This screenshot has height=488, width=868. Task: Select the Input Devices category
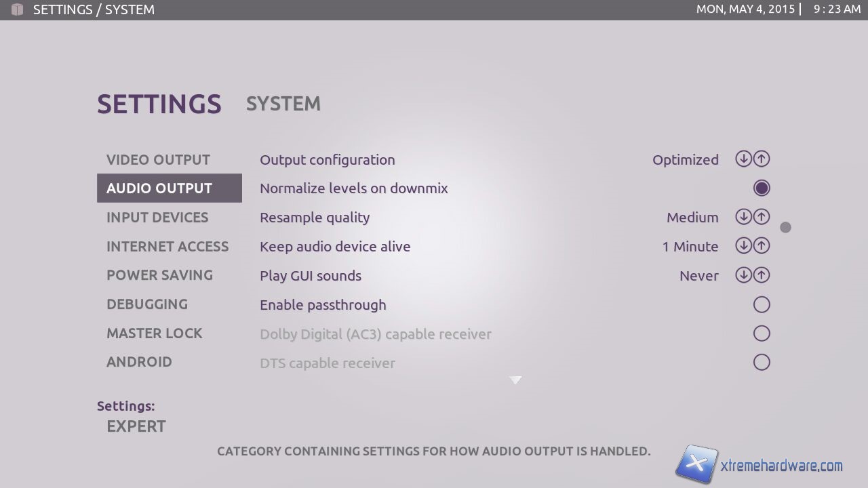click(x=157, y=218)
